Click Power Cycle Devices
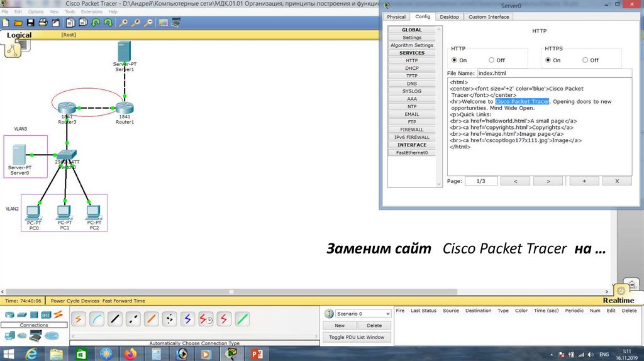 pyautogui.click(x=75, y=301)
